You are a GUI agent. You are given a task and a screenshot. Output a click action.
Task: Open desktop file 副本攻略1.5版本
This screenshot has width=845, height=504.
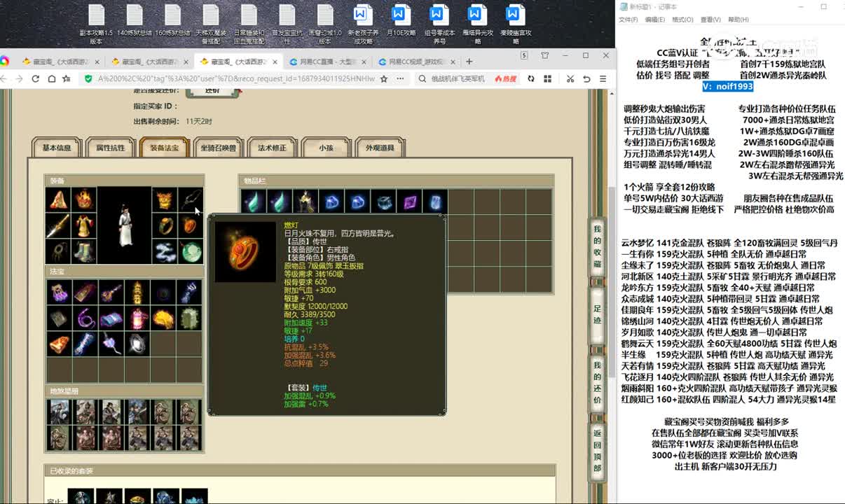pos(96,24)
